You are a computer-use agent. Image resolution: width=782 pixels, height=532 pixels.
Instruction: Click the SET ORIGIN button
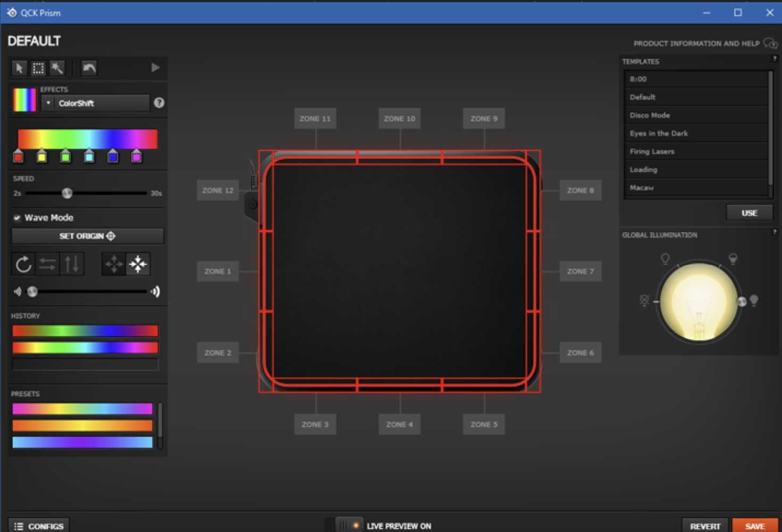coord(88,236)
